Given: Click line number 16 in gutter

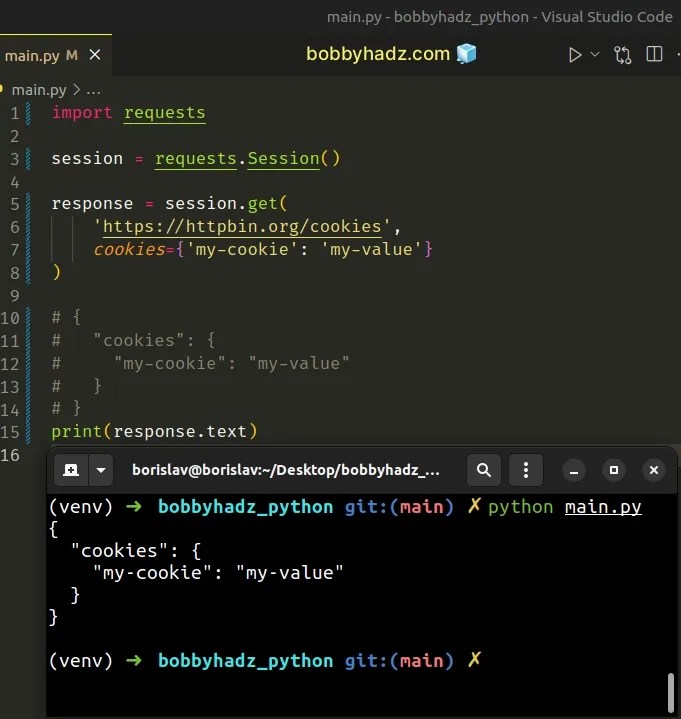Looking at the screenshot, I should (x=10, y=455).
